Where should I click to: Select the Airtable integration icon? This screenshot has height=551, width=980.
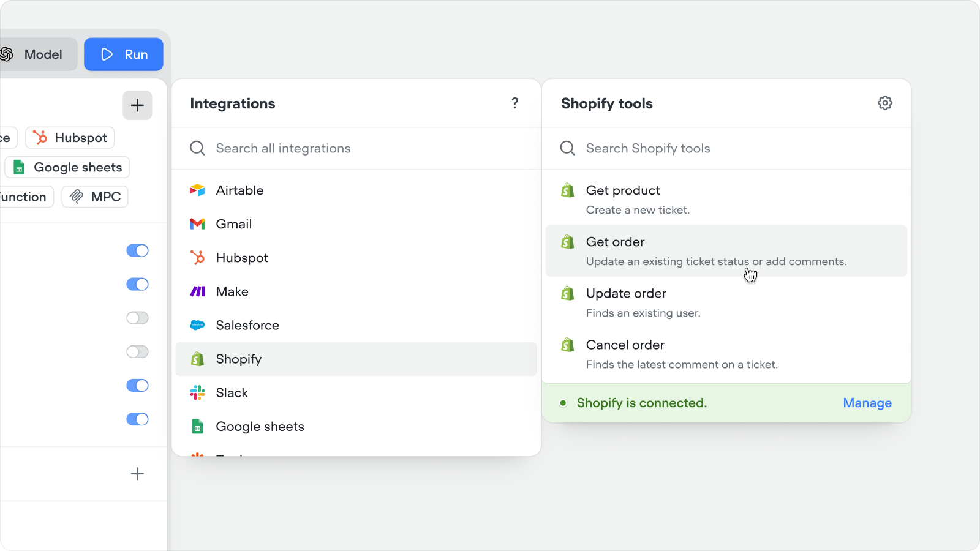point(197,190)
